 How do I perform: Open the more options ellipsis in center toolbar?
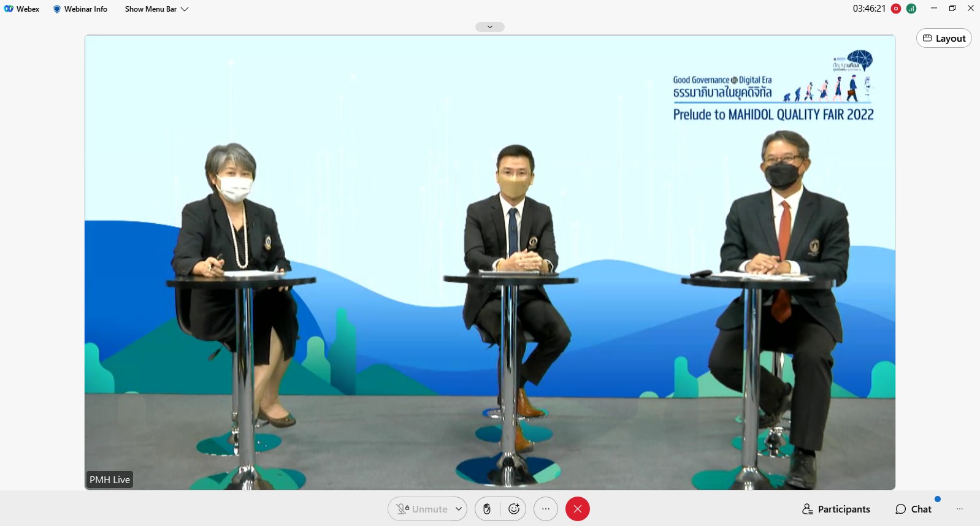[x=546, y=509]
